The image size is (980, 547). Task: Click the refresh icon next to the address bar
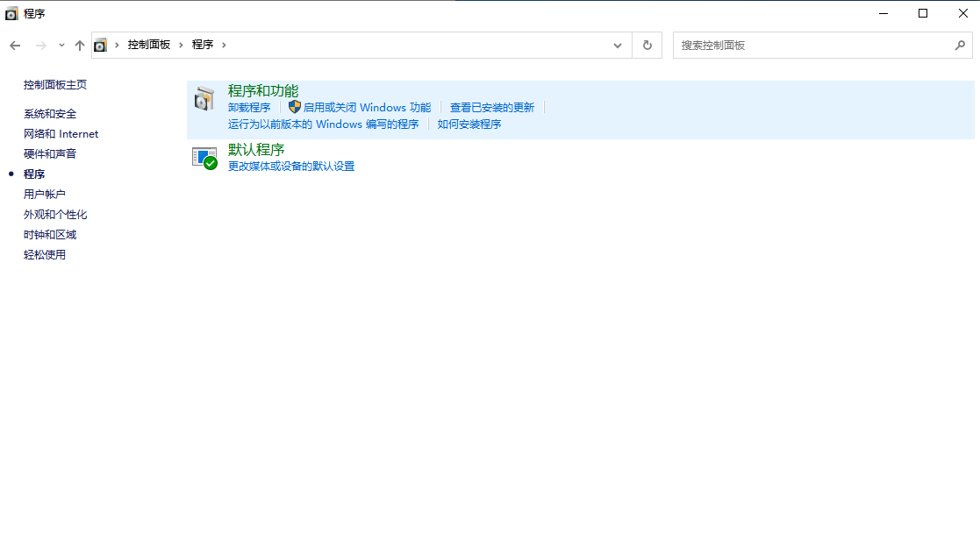coord(647,44)
